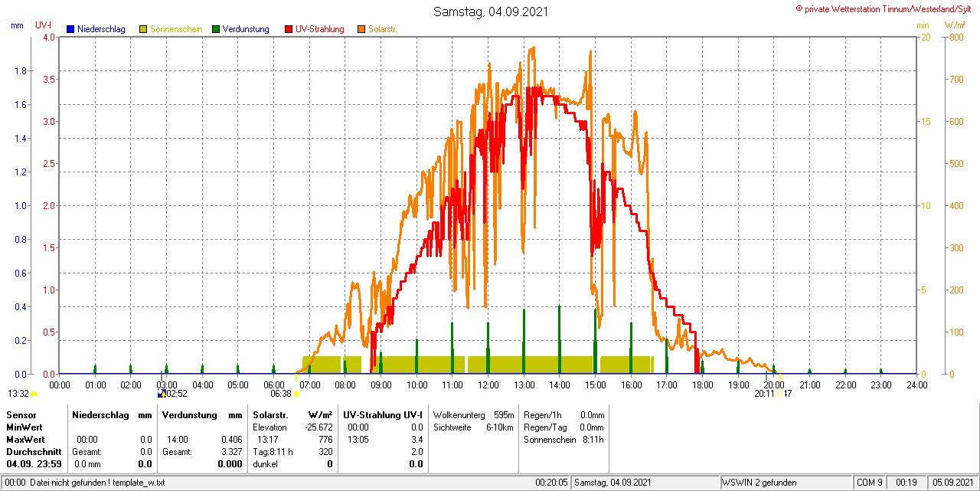Click the 18:00 tick on the time axis

click(702, 385)
